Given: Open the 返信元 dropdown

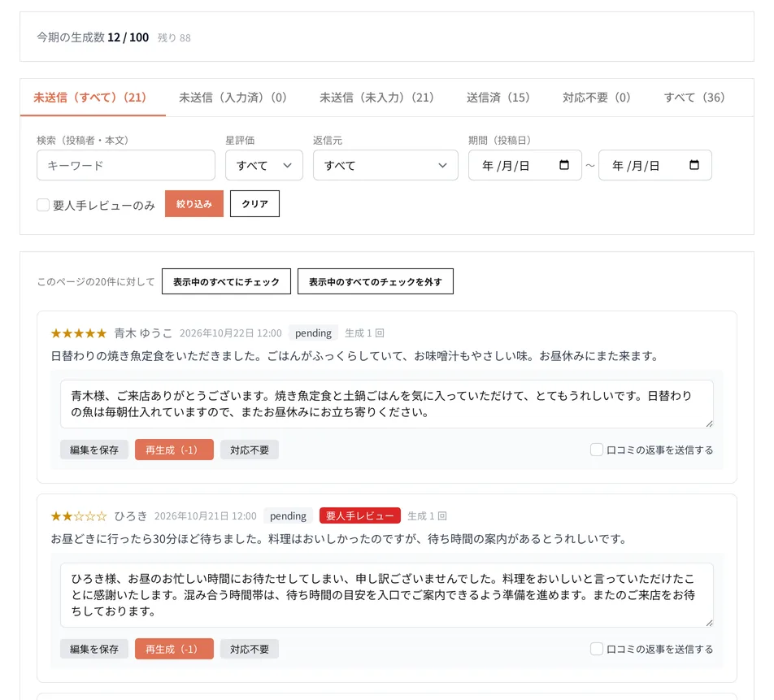Looking at the screenshot, I should (x=385, y=165).
